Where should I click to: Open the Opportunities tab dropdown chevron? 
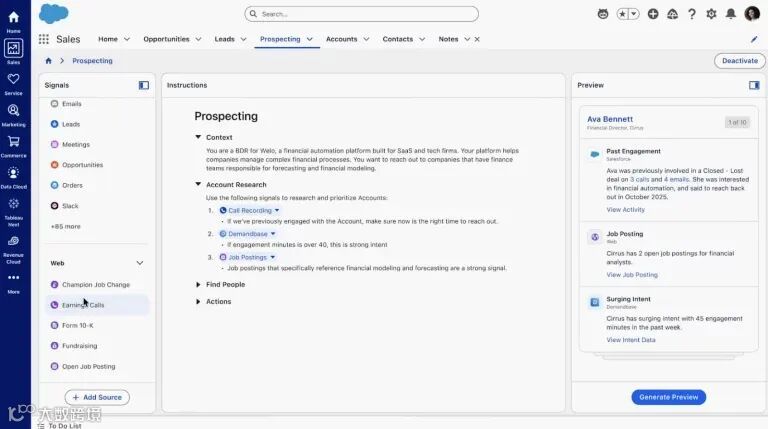click(198, 39)
